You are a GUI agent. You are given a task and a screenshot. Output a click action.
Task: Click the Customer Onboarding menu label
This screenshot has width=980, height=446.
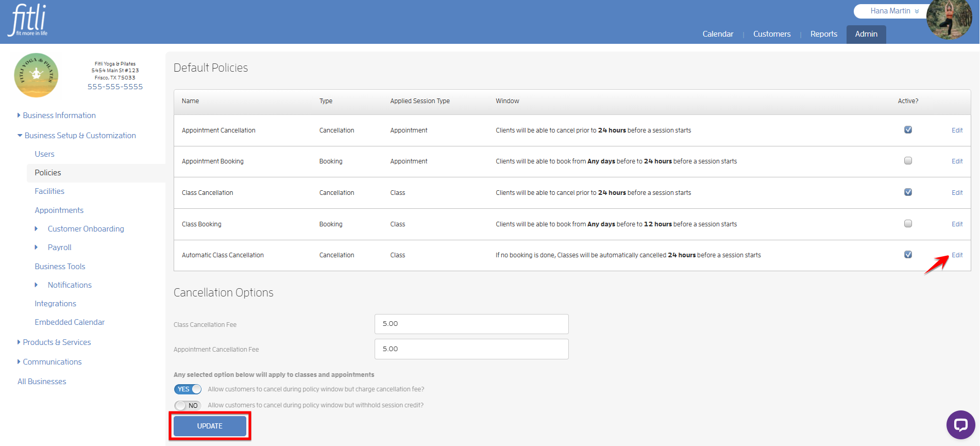pyautogui.click(x=86, y=229)
